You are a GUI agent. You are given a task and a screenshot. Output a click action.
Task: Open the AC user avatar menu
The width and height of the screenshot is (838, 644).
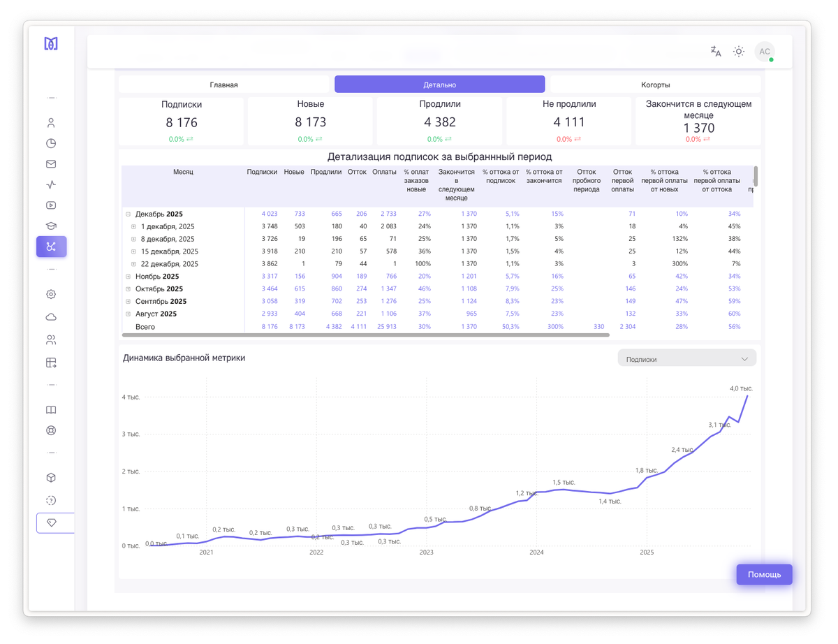(x=765, y=51)
